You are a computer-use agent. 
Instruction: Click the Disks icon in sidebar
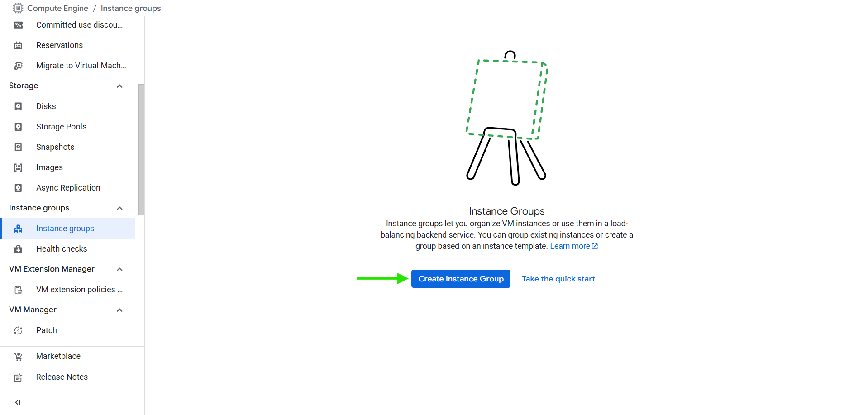click(x=18, y=106)
